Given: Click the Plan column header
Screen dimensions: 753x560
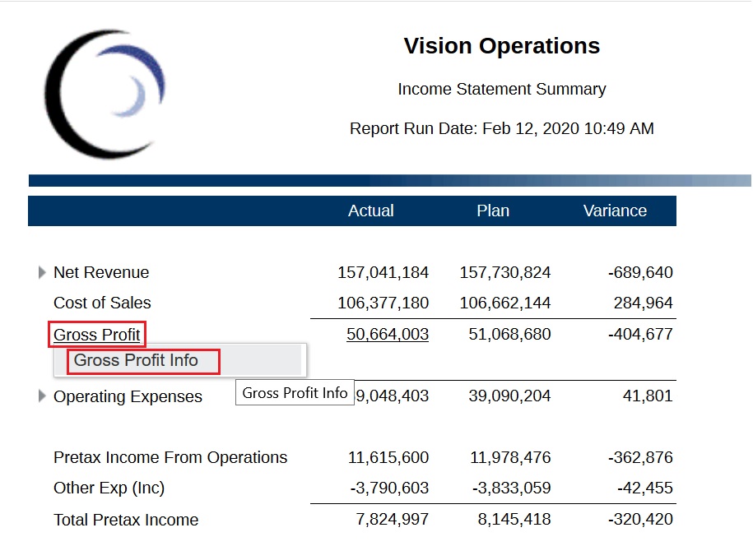Looking at the screenshot, I should [x=492, y=211].
